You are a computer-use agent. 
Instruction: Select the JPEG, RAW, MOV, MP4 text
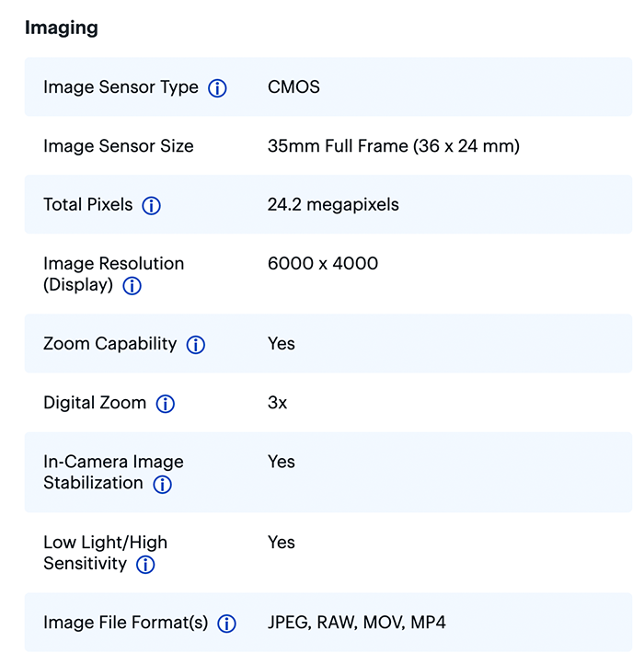pyautogui.click(x=356, y=623)
